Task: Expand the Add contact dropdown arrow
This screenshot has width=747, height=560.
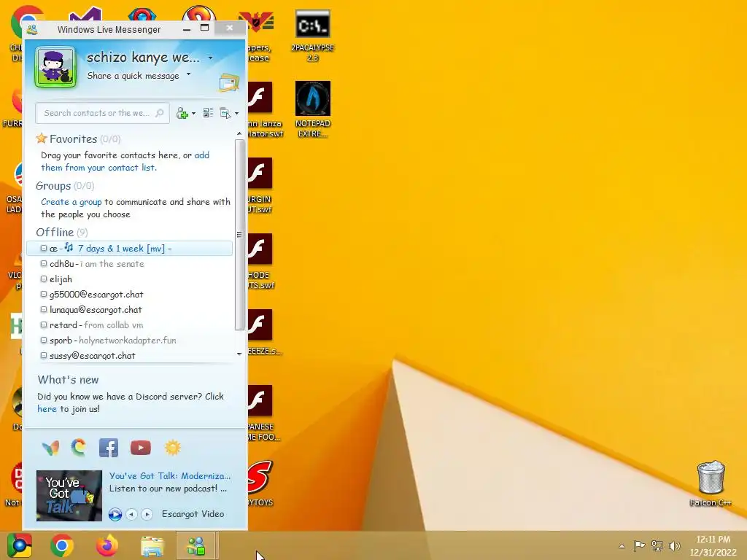Action: coord(193,114)
